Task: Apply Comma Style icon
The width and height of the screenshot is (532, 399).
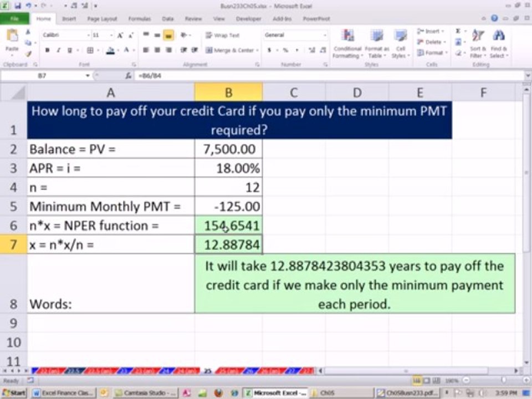Action: (x=297, y=50)
